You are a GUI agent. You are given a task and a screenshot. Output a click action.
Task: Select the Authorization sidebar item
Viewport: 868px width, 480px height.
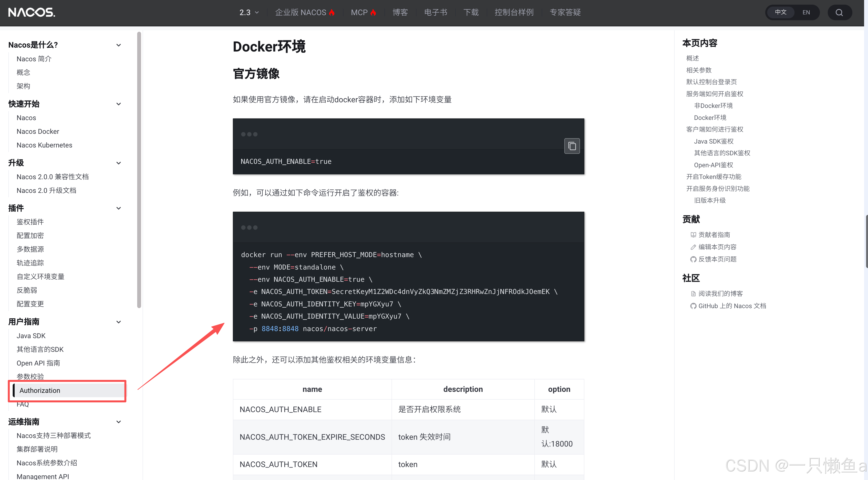40,390
